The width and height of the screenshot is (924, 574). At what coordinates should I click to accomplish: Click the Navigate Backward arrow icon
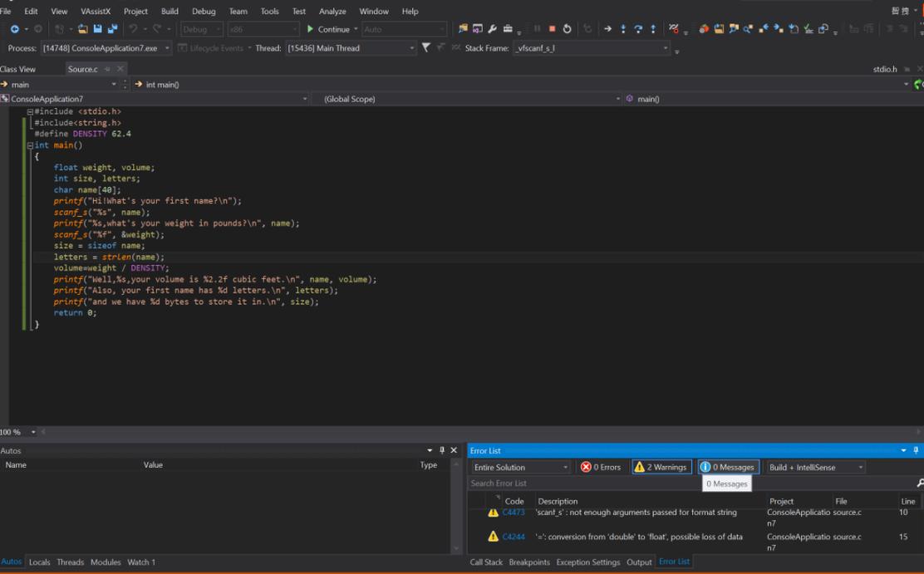(15, 29)
